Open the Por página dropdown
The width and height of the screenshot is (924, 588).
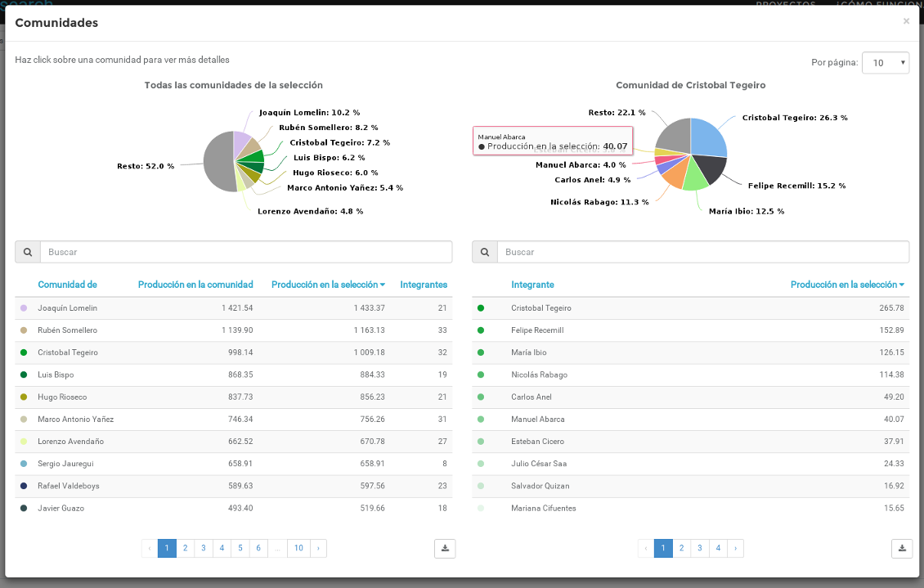[886, 63]
